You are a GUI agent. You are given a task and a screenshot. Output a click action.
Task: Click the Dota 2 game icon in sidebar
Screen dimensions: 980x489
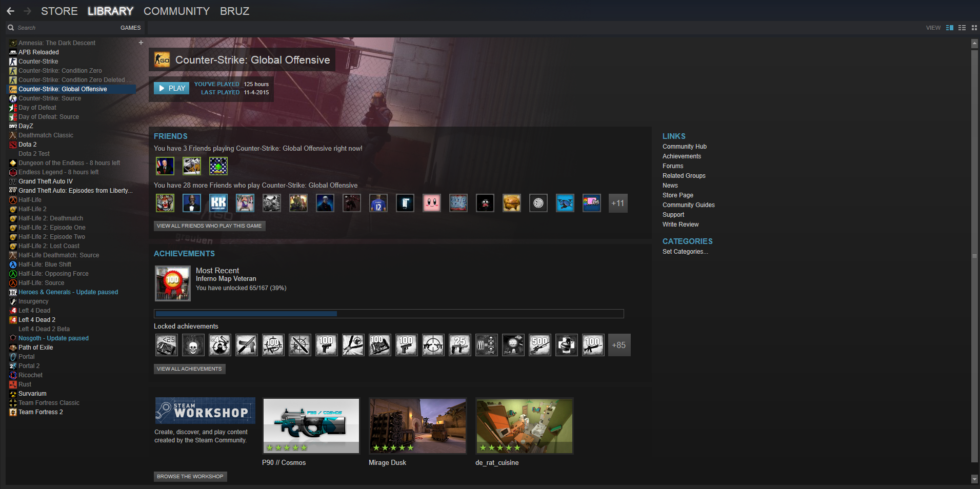(x=13, y=145)
